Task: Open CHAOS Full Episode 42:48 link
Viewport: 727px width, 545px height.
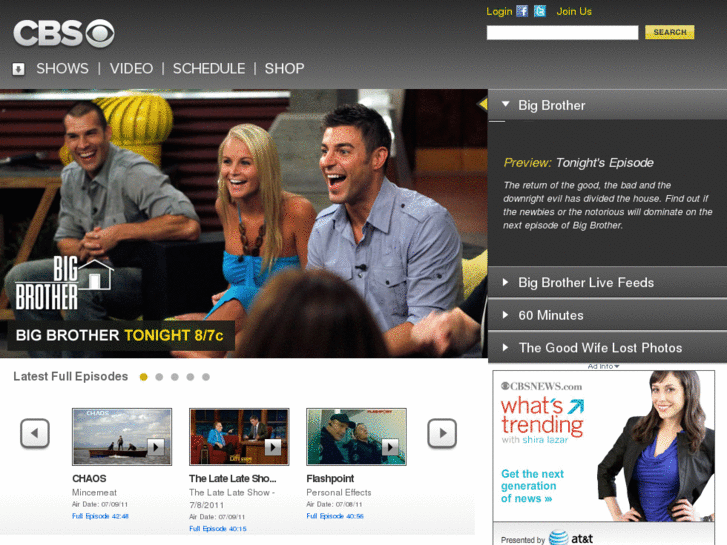Action: [100, 516]
